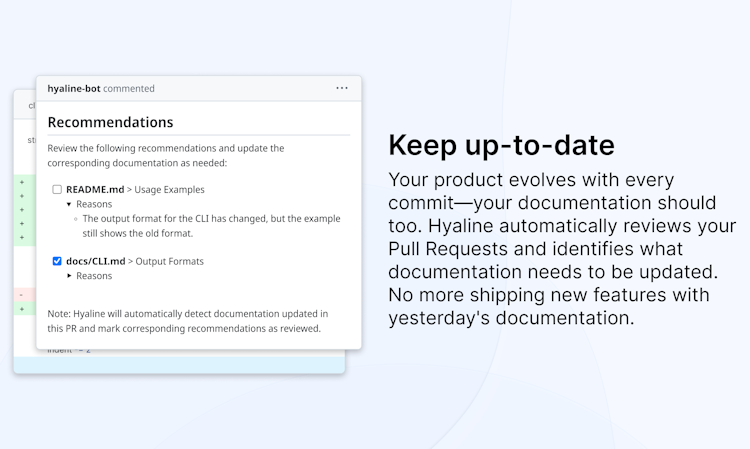Click README.md file name

coord(95,189)
